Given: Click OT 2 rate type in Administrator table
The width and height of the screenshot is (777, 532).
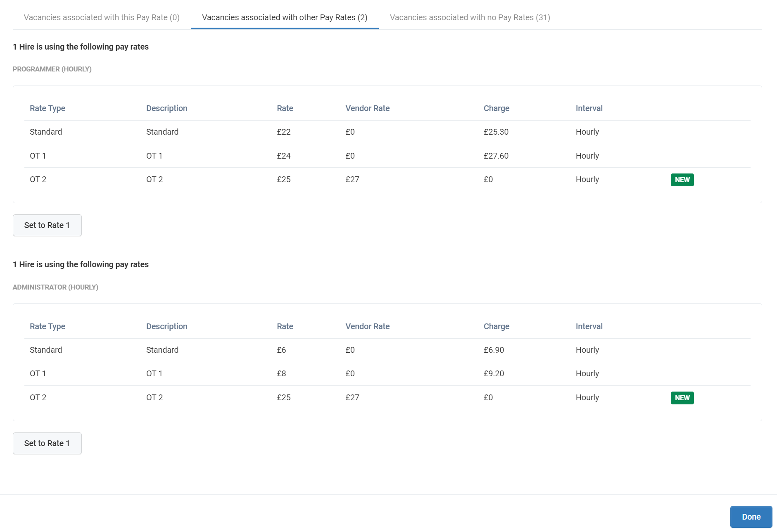Looking at the screenshot, I should point(38,397).
